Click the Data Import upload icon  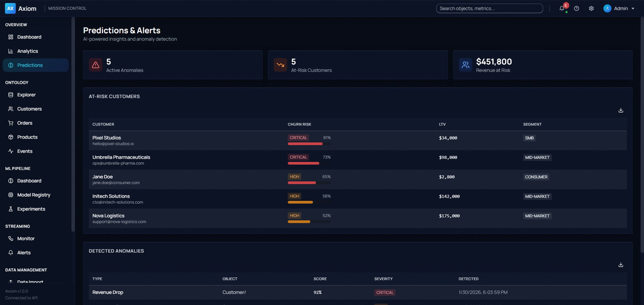pos(11,282)
